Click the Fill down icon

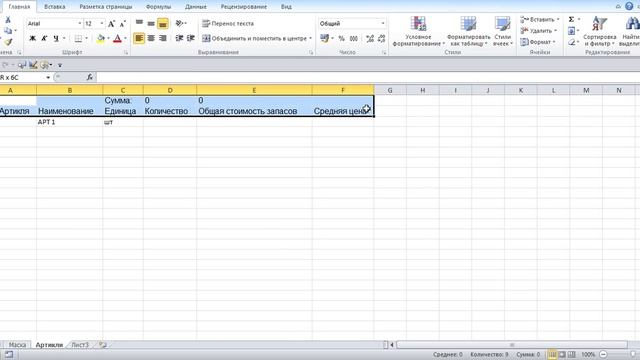[571, 31]
